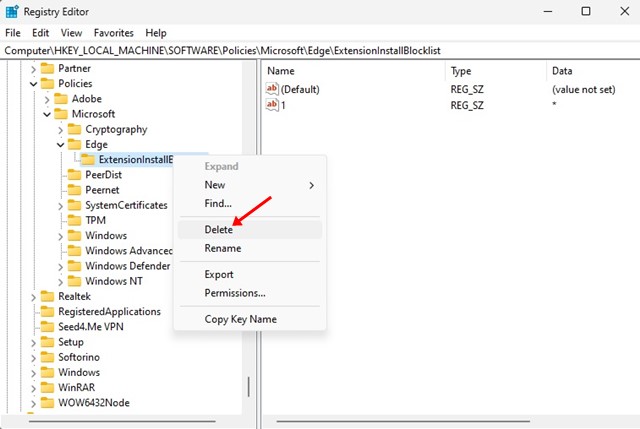Select the Setup folder icon
The height and width of the screenshot is (429, 640).
(x=47, y=342)
